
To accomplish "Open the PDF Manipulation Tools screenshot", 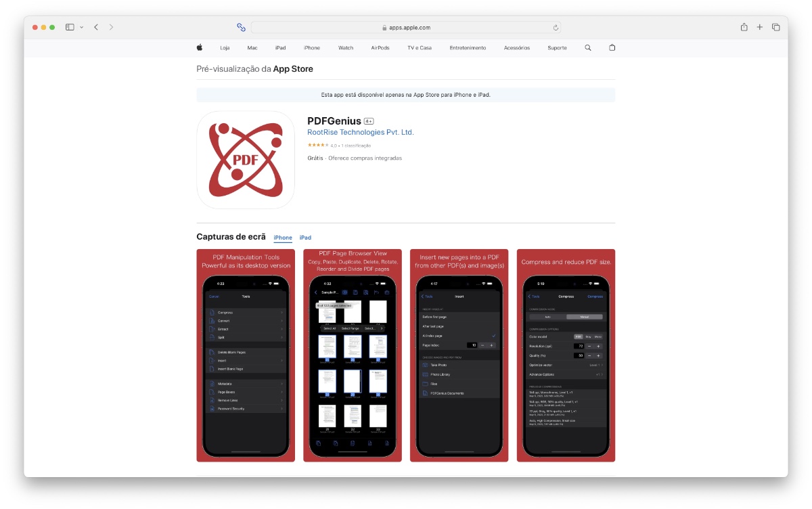I will pyautogui.click(x=246, y=355).
